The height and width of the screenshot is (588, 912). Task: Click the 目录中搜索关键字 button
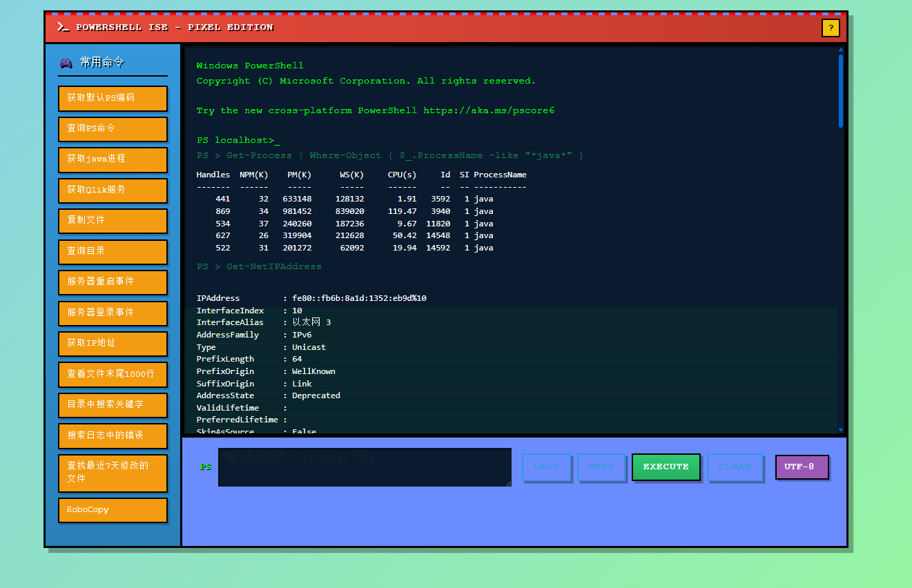113,404
